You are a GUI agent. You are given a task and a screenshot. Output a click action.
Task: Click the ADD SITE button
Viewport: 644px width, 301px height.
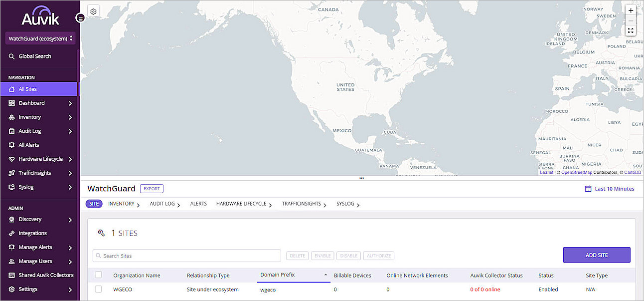click(597, 255)
